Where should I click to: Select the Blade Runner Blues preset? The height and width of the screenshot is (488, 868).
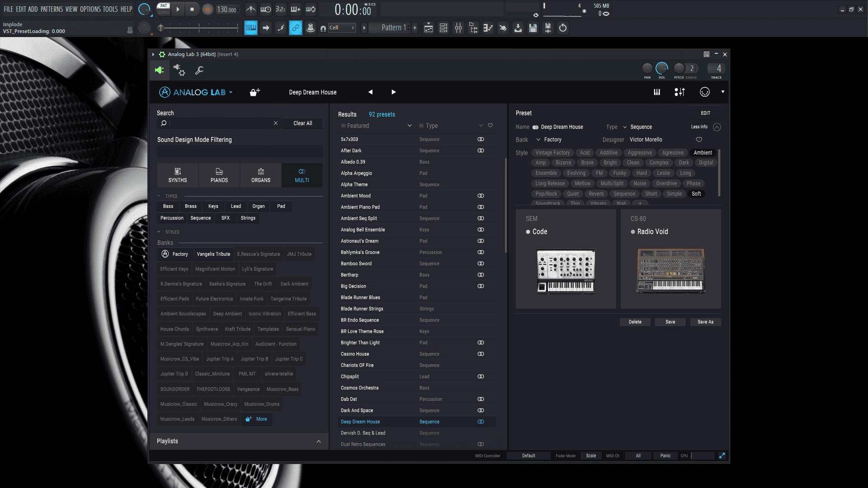point(417,297)
